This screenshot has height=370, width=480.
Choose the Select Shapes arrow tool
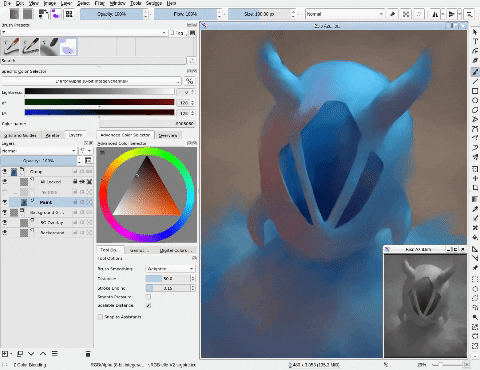click(x=475, y=32)
